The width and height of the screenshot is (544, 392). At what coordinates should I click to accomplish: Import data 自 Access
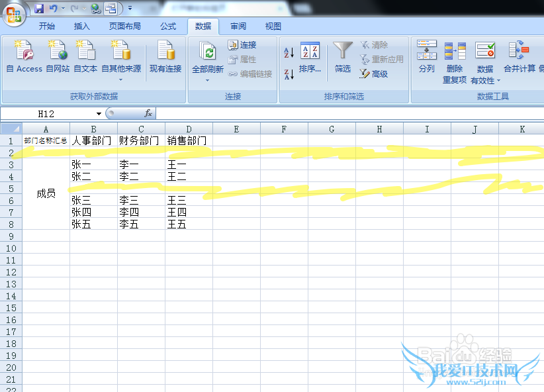coord(24,56)
